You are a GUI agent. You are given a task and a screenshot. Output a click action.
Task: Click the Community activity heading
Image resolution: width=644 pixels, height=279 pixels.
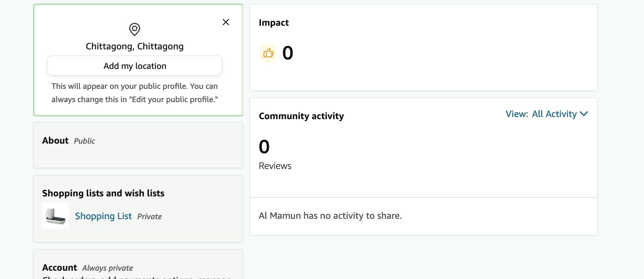301,116
